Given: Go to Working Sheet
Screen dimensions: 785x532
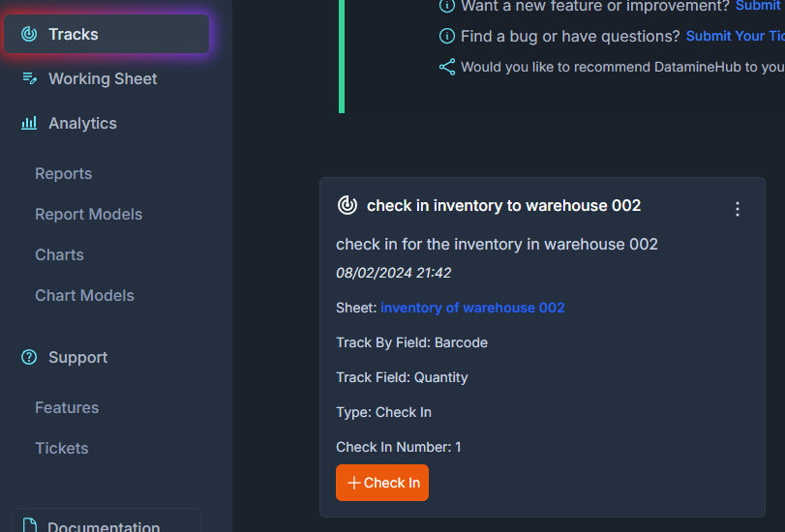Looking at the screenshot, I should (103, 78).
